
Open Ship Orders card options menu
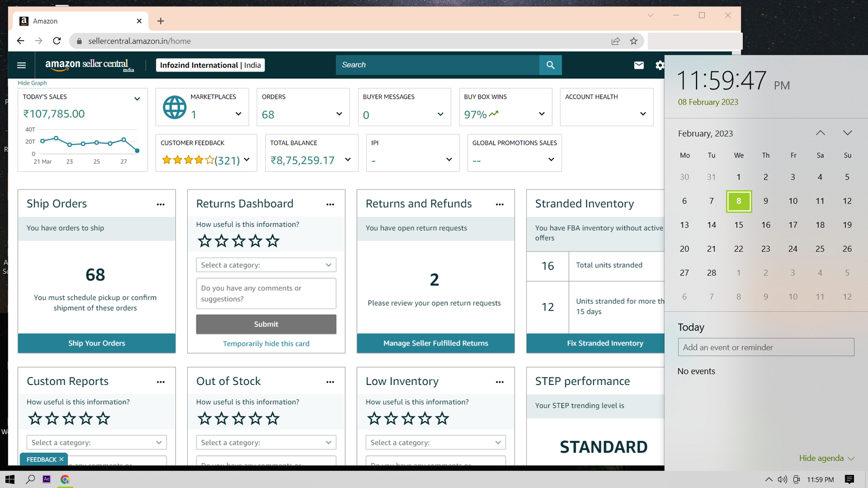coord(161,204)
